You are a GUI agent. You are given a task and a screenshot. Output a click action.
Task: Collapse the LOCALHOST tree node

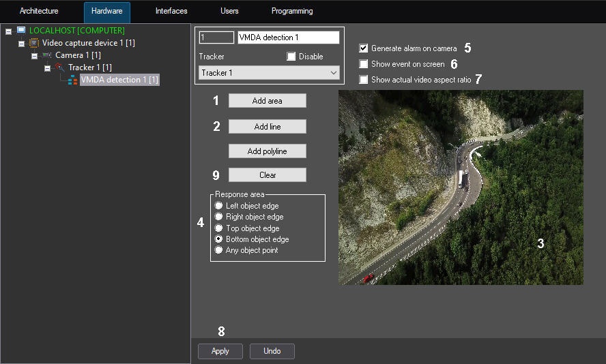[x=9, y=31]
